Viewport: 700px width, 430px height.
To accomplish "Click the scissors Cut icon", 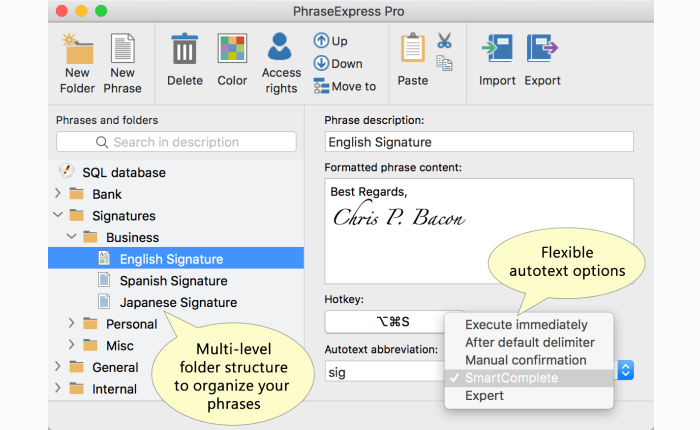I will pos(444,41).
